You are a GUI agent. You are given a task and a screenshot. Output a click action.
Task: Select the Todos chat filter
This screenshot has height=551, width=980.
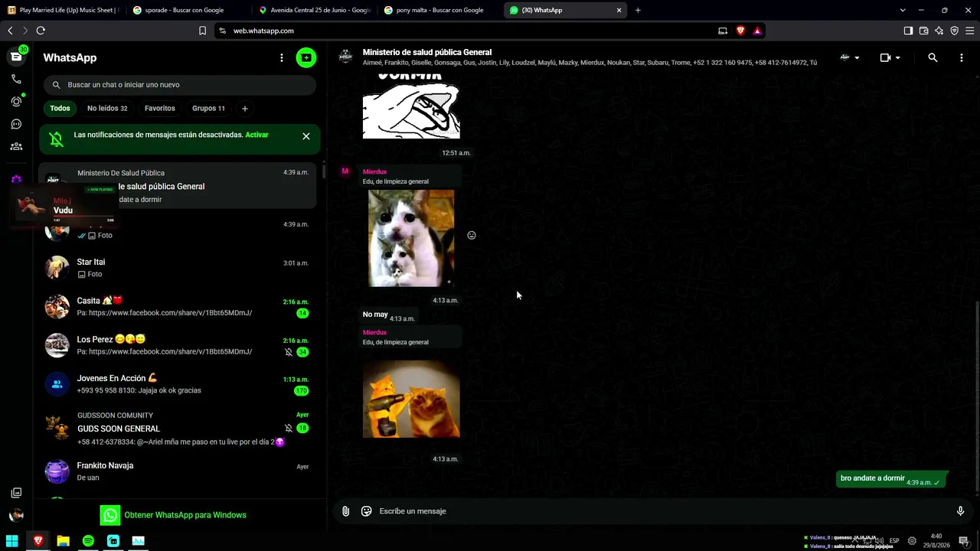pyautogui.click(x=60, y=109)
